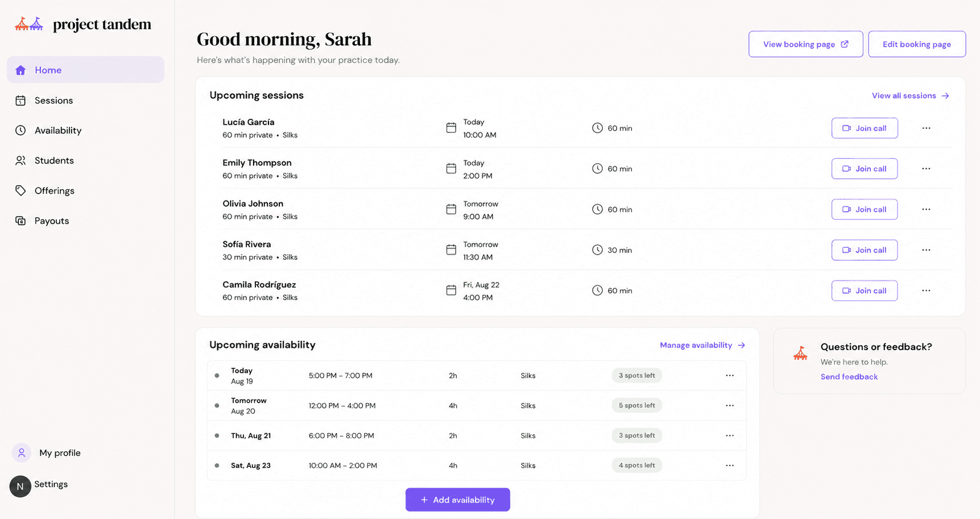Click the project tandem logo icon
The height and width of the screenshot is (519, 980).
pyautogui.click(x=29, y=24)
